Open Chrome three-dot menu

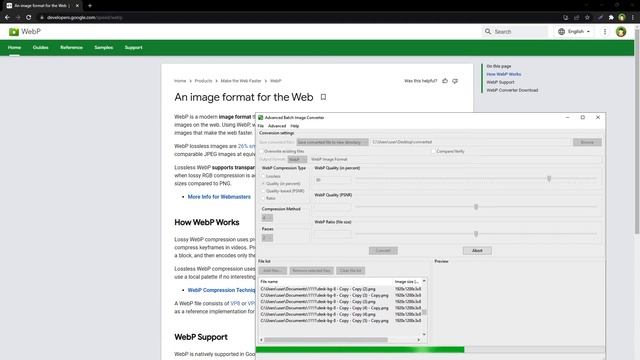pyautogui.click(x=633, y=18)
